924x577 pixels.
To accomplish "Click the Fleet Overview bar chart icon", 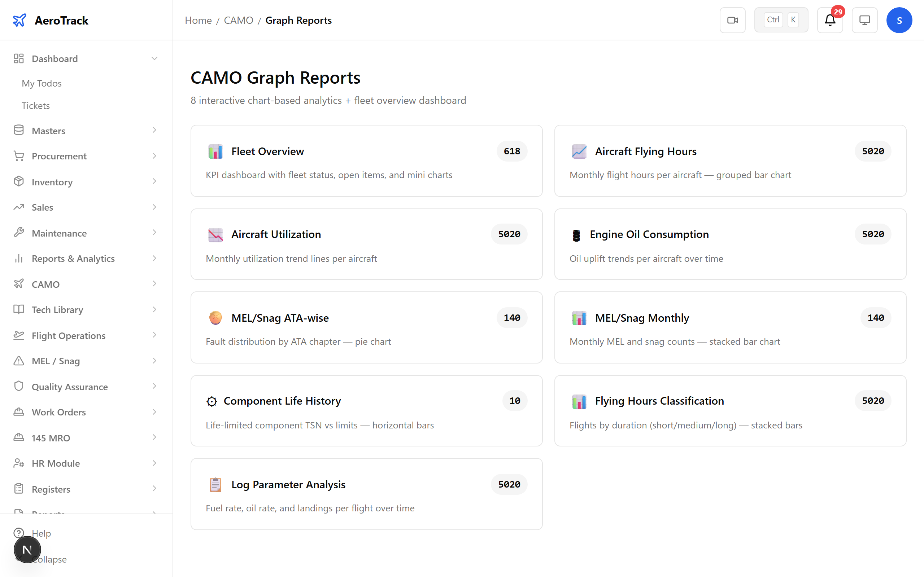I will [x=215, y=151].
